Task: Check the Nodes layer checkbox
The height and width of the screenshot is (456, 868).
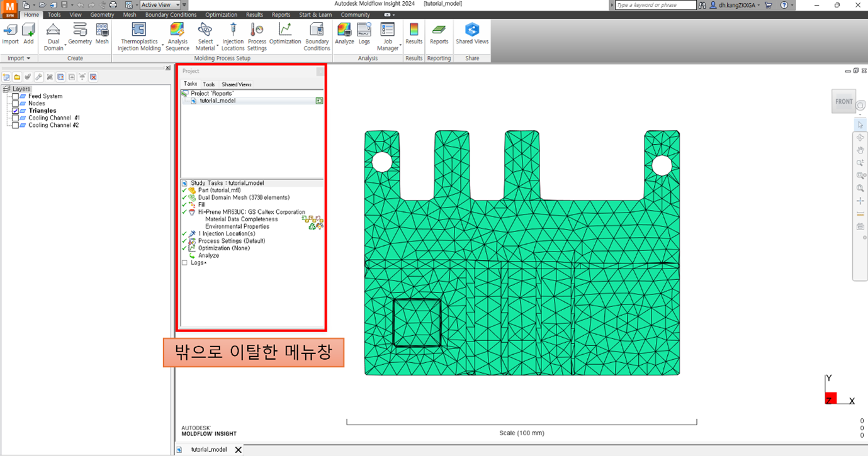Action: point(16,103)
